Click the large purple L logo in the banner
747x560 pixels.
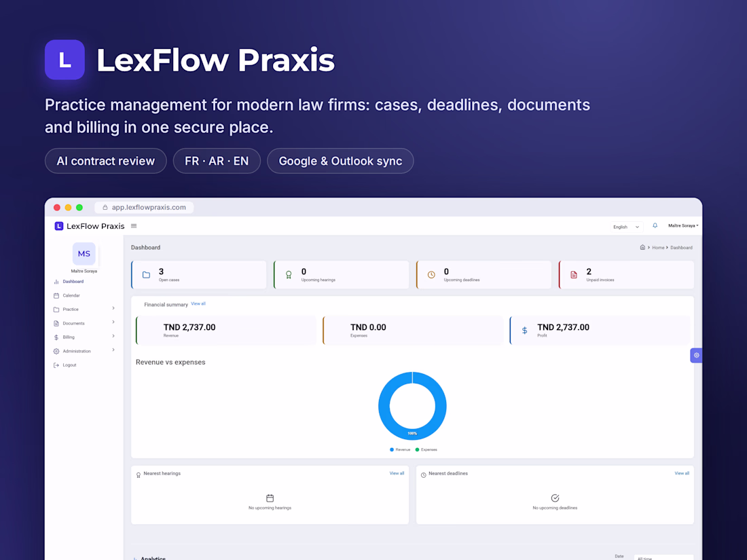click(x=65, y=60)
